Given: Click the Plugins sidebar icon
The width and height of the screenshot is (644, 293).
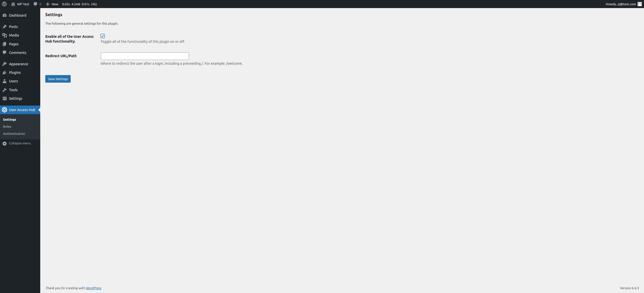Looking at the screenshot, I should click(5, 72).
